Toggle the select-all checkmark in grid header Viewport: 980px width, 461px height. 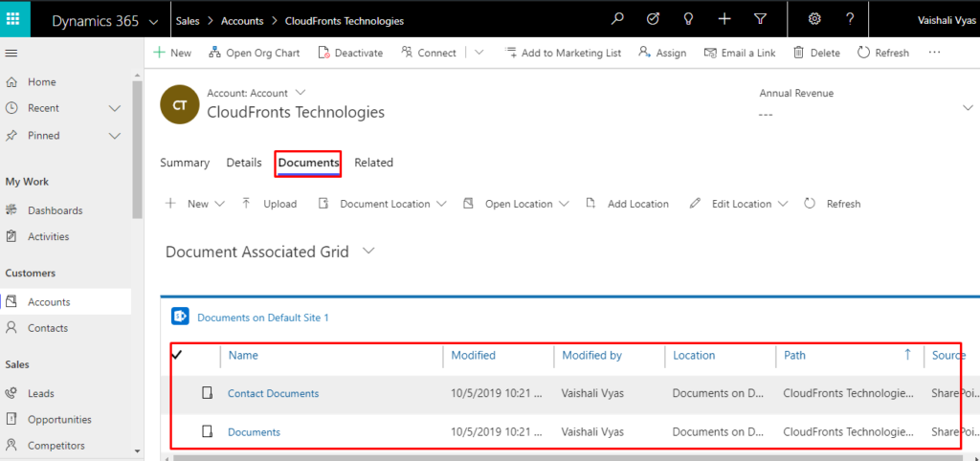177,355
